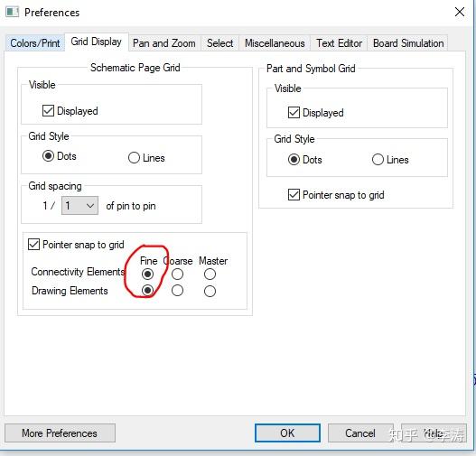Set Drawing Elements to Fine

click(147, 291)
